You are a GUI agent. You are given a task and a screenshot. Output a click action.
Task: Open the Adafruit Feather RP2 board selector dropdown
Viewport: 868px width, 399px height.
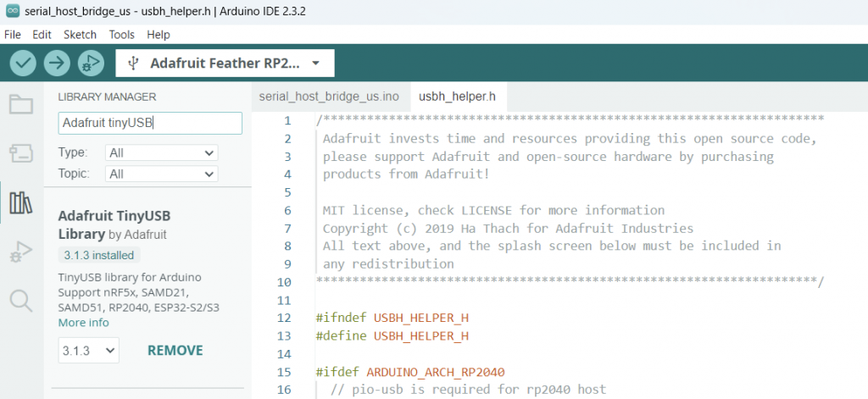225,63
